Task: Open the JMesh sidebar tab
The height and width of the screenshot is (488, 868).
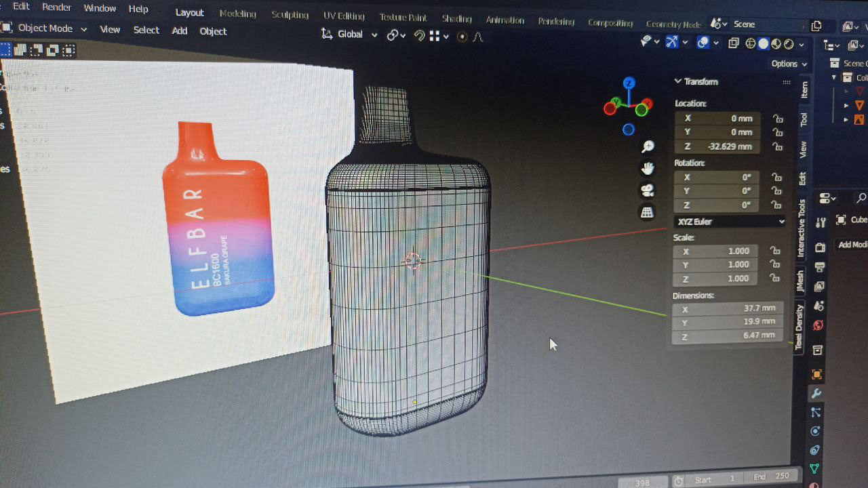Action: click(800, 281)
